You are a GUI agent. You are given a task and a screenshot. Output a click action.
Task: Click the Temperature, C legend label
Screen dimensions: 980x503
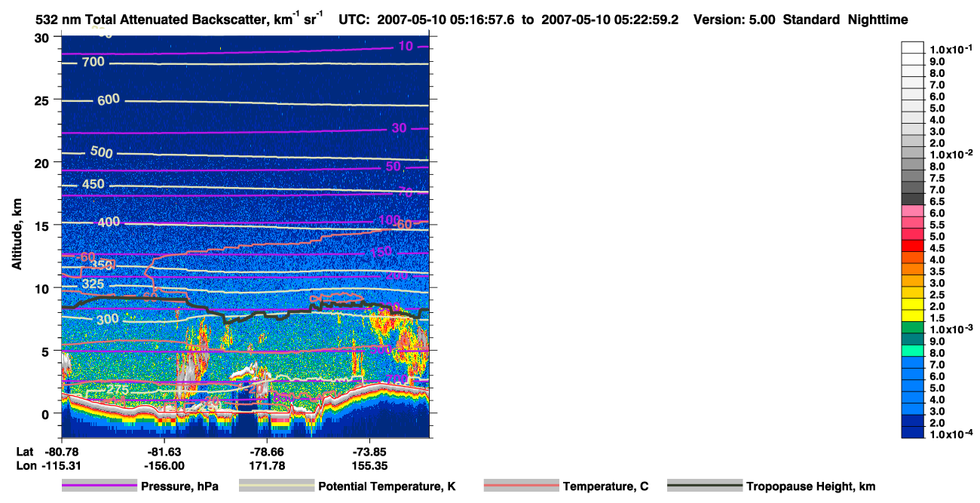click(605, 486)
